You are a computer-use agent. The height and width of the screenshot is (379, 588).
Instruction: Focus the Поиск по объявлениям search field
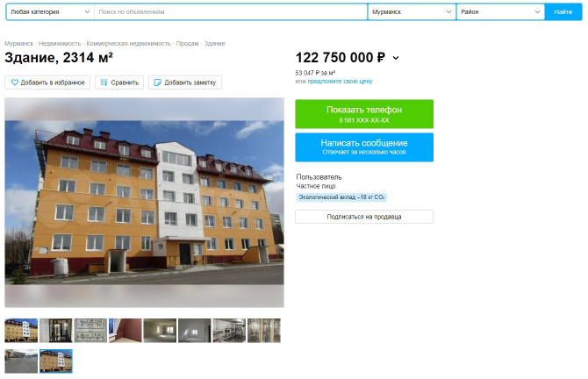(231, 12)
